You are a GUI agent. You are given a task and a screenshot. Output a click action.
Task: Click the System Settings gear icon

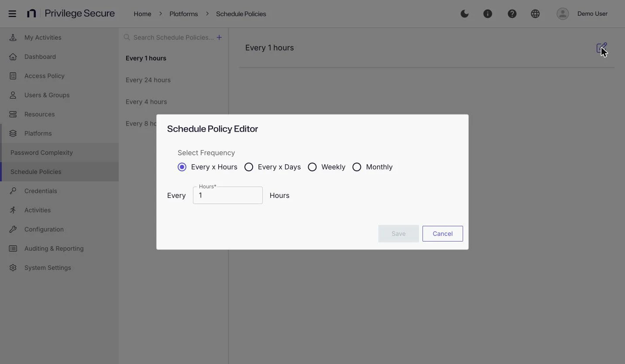(13, 268)
